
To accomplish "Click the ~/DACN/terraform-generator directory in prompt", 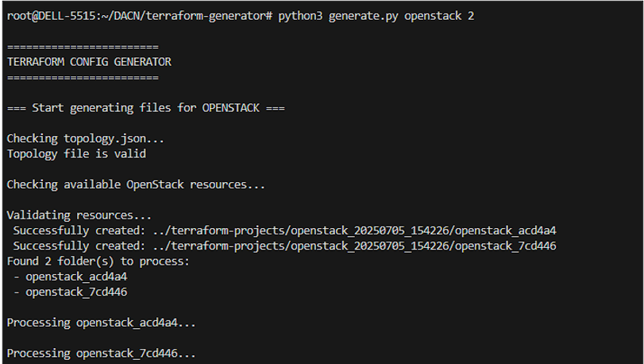I will [x=185, y=16].
